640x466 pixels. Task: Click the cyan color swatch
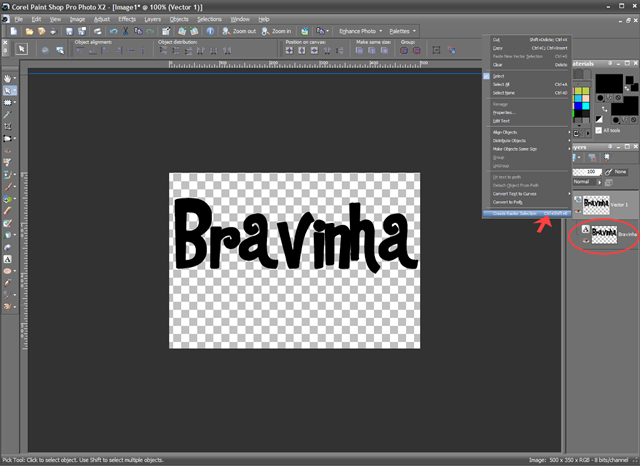586,106
